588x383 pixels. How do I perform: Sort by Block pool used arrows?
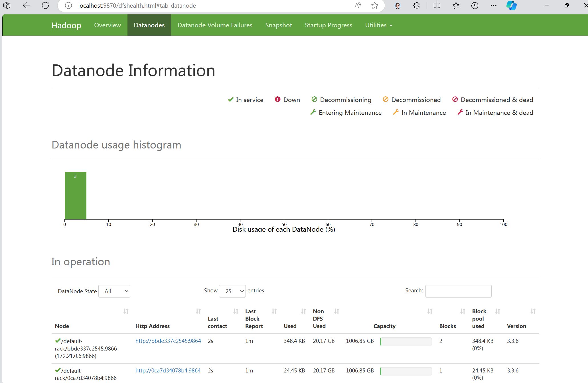point(498,311)
